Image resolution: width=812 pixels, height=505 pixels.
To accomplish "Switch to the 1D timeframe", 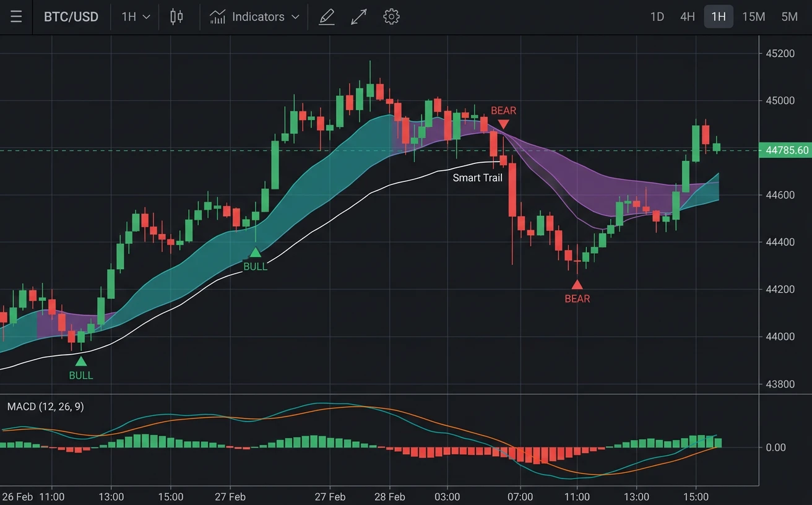I will [657, 17].
